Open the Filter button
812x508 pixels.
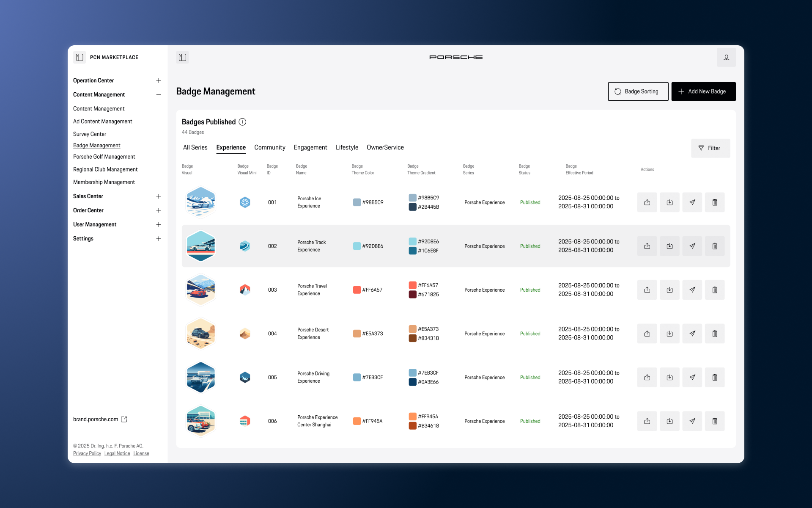click(x=710, y=148)
